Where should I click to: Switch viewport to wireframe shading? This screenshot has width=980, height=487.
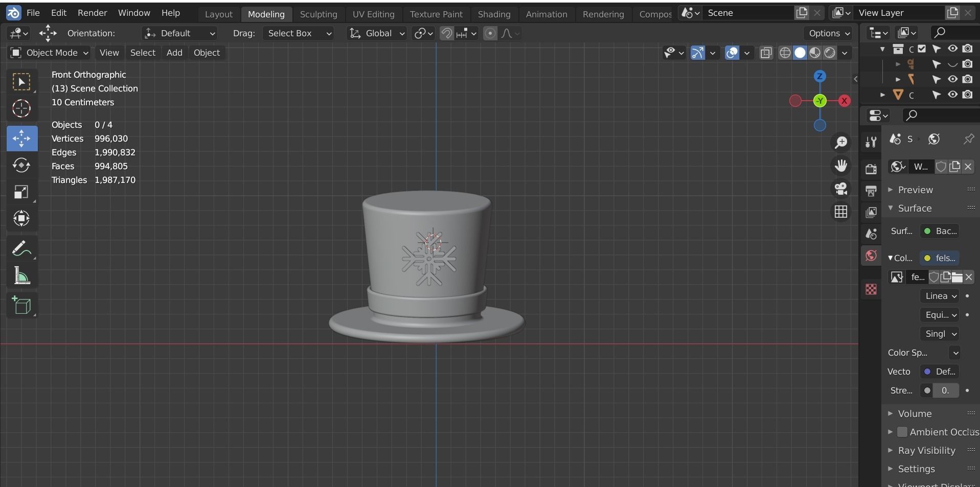[785, 53]
